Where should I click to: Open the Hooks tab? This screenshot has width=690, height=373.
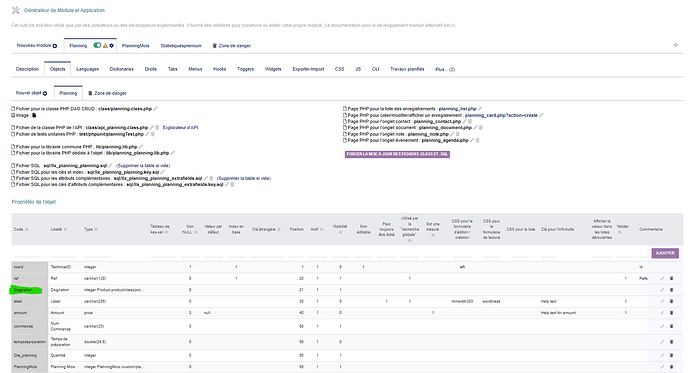click(220, 69)
